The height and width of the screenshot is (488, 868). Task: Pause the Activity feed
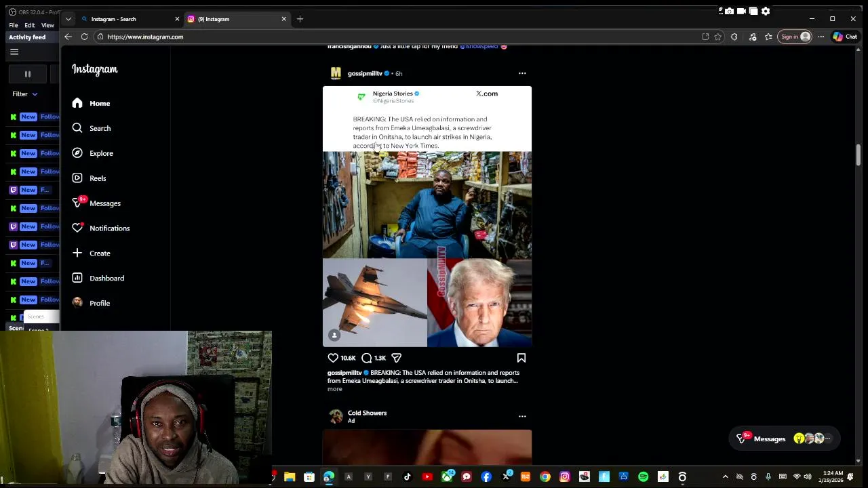coord(28,74)
